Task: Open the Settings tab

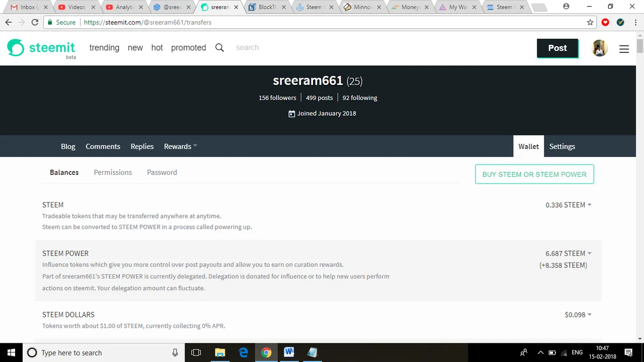Action: pos(562,146)
